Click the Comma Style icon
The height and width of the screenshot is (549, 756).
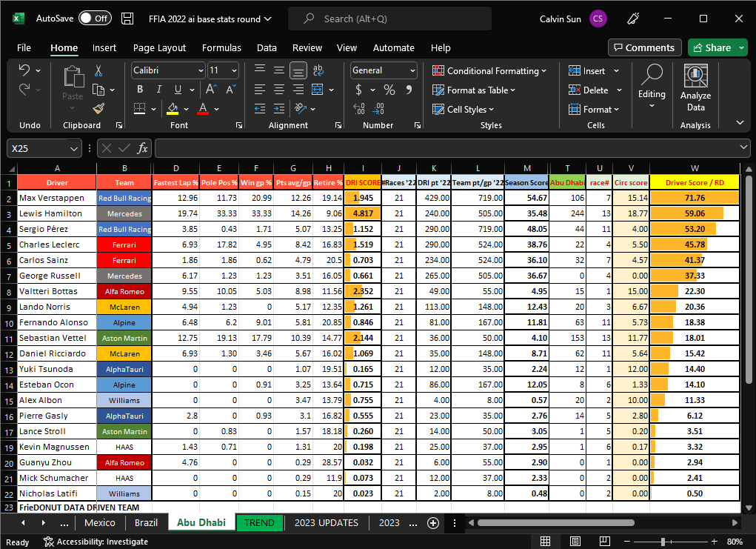pos(409,90)
